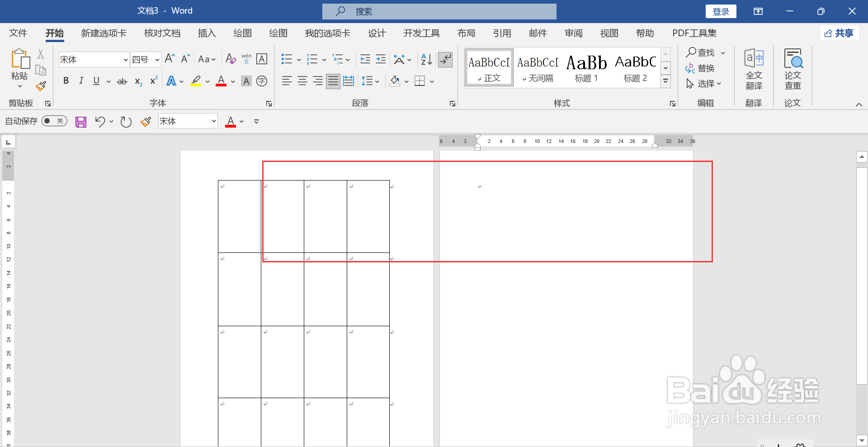Apply strikethrough formatting
Image resolution: width=868 pixels, height=447 pixels.
[x=122, y=81]
